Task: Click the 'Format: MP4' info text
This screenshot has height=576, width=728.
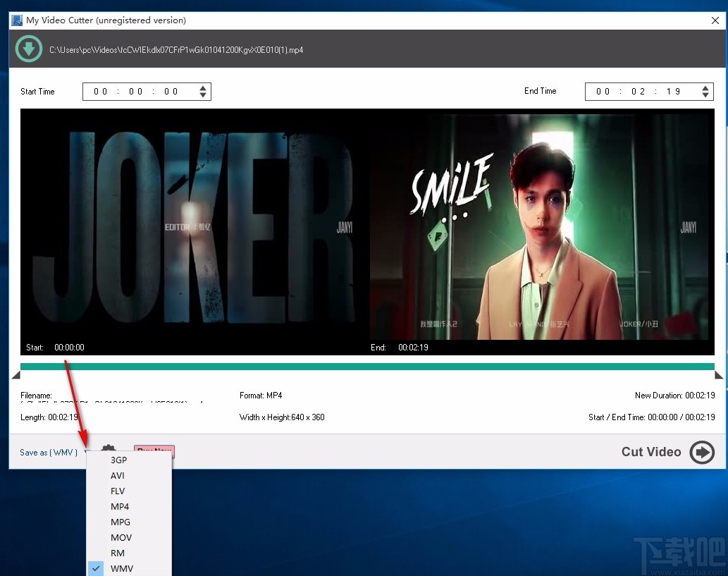Action: [x=261, y=396]
